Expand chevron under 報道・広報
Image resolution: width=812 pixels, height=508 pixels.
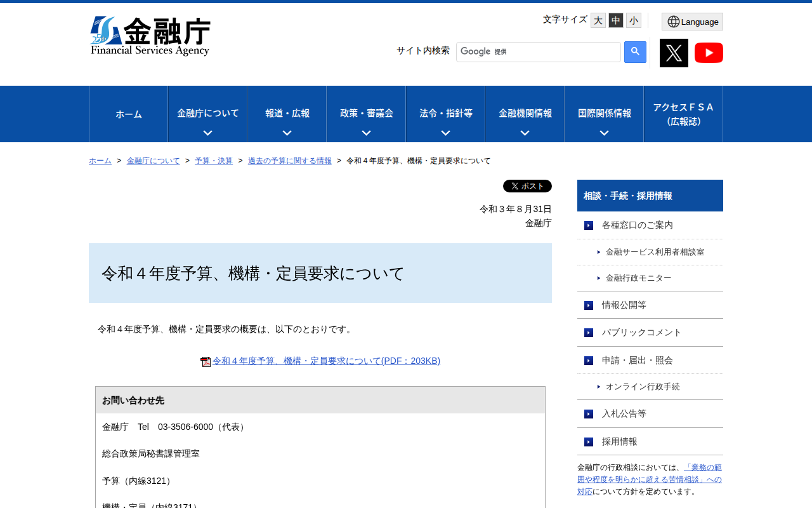[287, 133]
